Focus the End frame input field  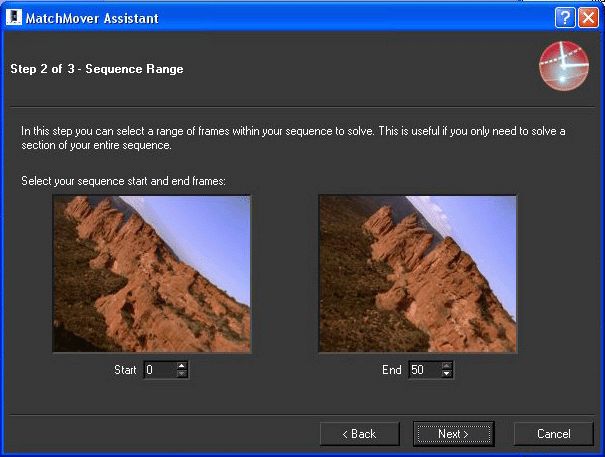coord(425,370)
